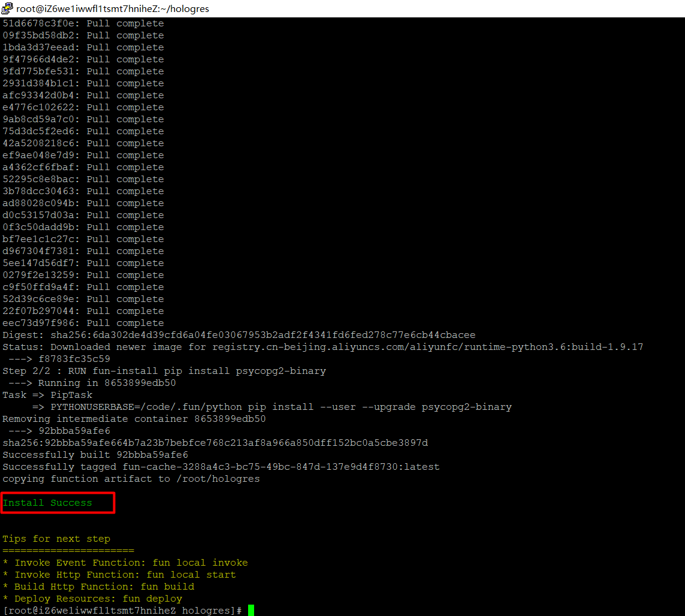The image size is (685, 616).
Task: Click the '2931d384b1c1: Pull complete' line
Action: pyautogui.click(x=83, y=83)
